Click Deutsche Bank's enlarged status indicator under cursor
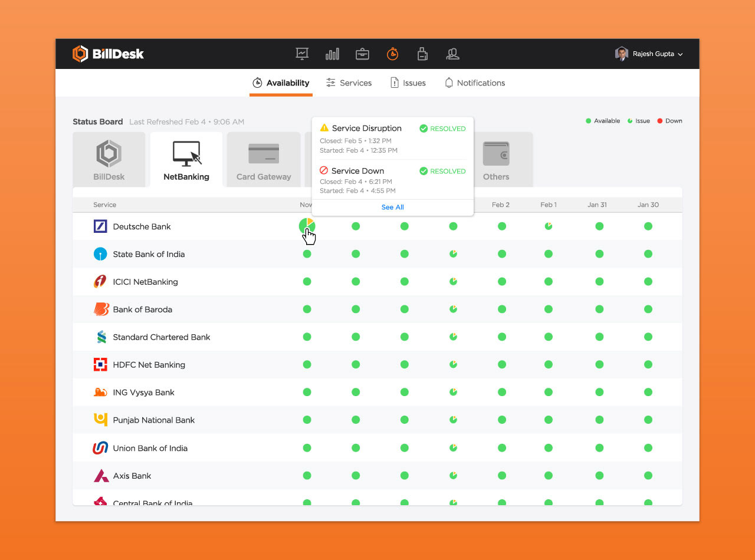The height and width of the screenshot is (560, 755). (x=307, y=226)
